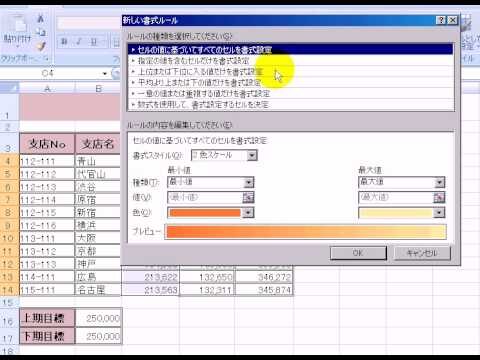
Task: Open the maximum 種類 dropdown
Action: [x=439, y=182]
